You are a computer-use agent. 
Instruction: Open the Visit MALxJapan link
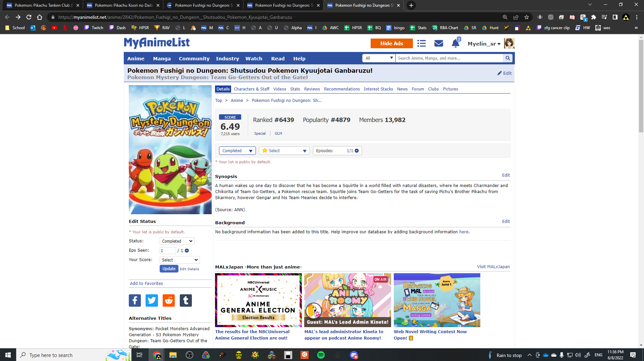[493, 266]
